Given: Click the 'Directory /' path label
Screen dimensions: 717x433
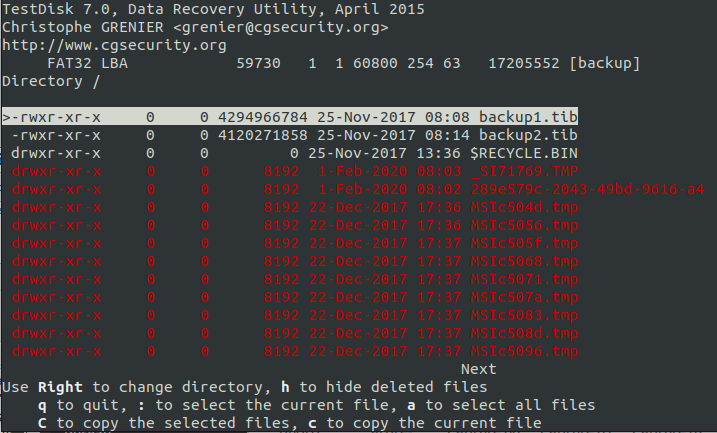Looking at the screenshot, I should 51,81.
